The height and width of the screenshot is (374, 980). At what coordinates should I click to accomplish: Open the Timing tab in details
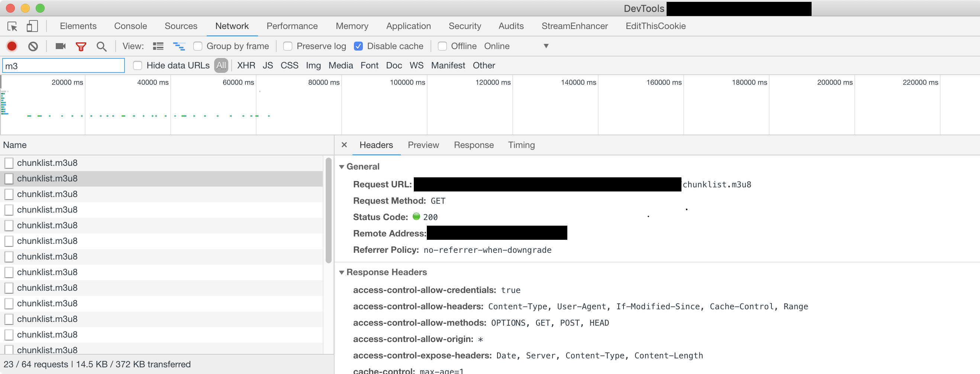coord(521,145)
